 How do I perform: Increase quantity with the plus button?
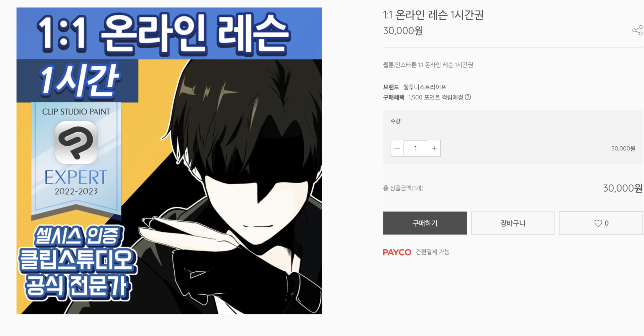click(x=434, y=148)
